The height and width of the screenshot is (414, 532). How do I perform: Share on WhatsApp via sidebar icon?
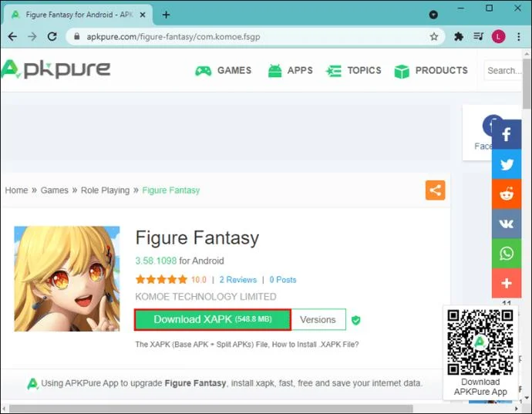point(507,254)
